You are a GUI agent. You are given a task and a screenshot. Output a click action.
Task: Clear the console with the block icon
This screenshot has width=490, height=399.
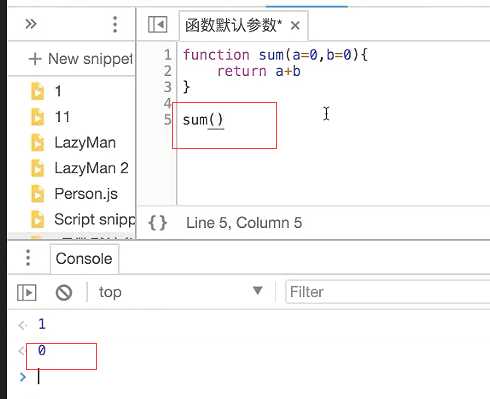click(x=64, y=293)
